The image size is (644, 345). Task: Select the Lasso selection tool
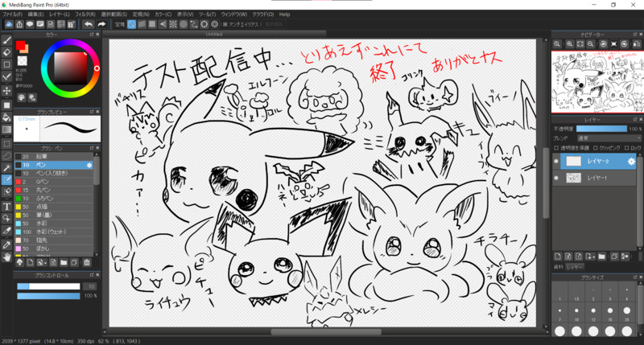(6, 156)
